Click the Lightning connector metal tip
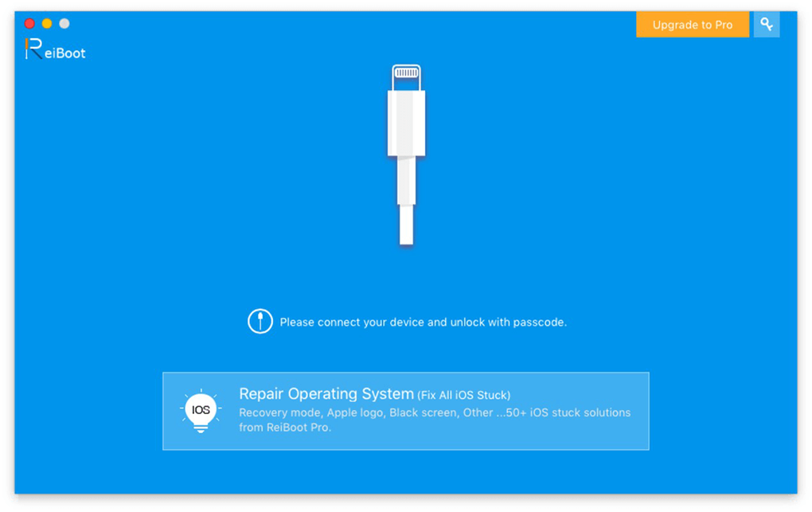The height and width of the screenshot is (512, 812). [407, 77]
